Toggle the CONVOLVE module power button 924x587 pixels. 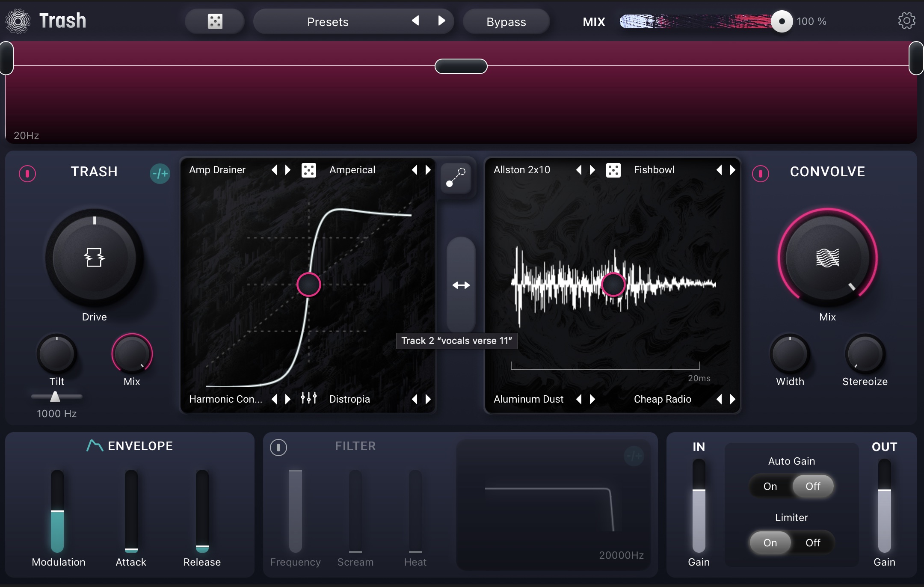(x=760, y=173)
